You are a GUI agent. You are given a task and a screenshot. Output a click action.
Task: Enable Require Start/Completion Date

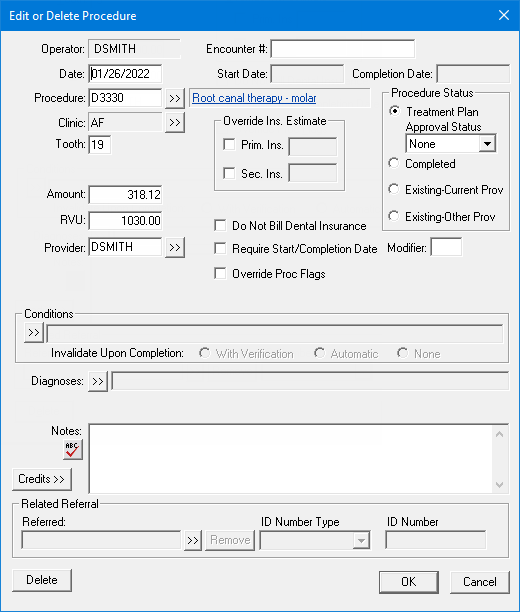[220, 248]
